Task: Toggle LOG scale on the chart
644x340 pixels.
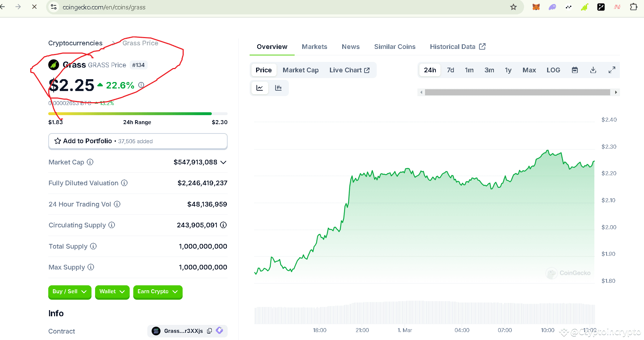Action: click(x=553, y=70)
